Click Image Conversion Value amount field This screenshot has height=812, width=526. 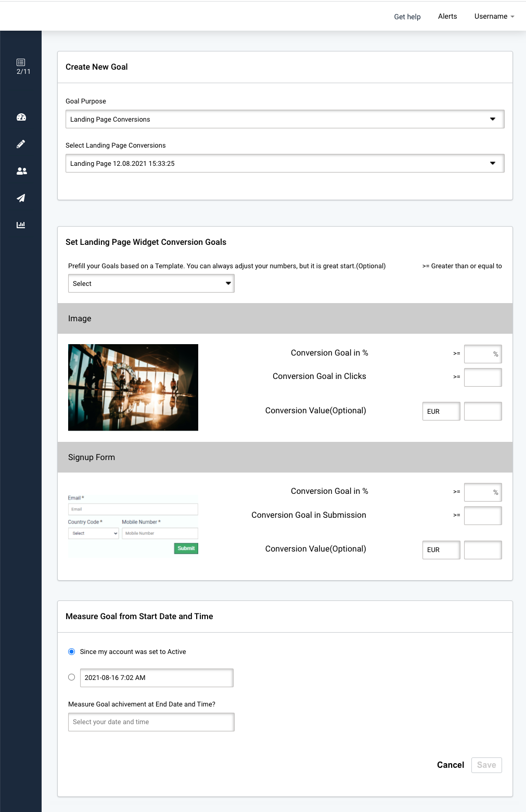coord(483,411)
